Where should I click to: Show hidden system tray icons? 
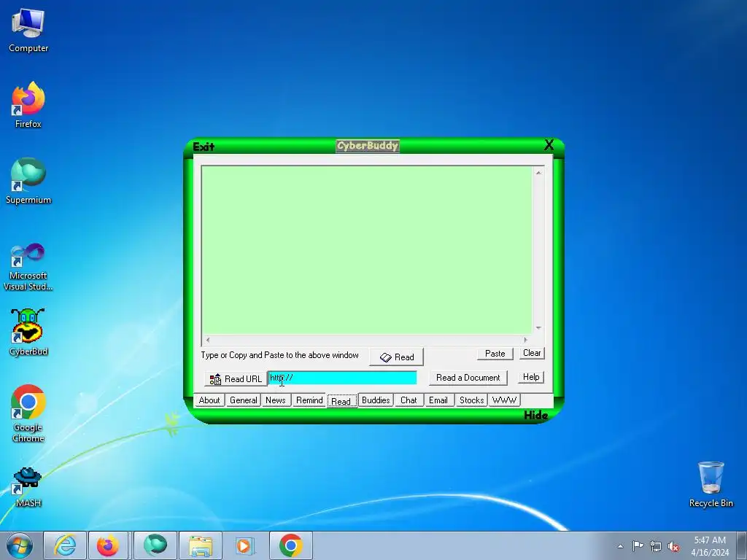click(x=620, y=546)
